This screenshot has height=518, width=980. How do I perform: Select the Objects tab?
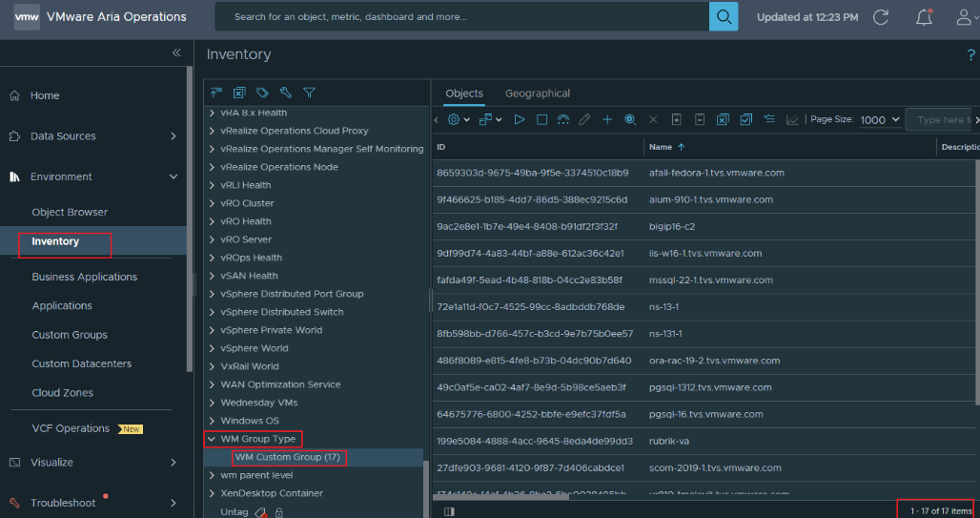tap(463, 93)
